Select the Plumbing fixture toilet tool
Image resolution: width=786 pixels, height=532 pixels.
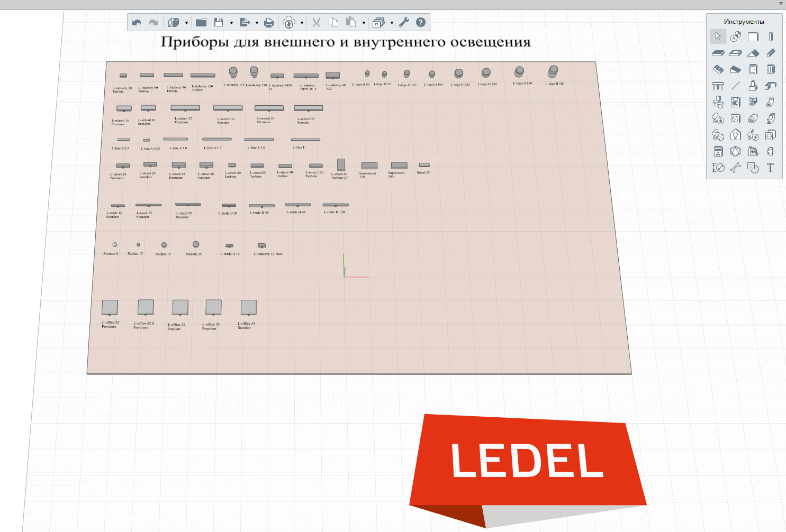click(x=718, y=102)
